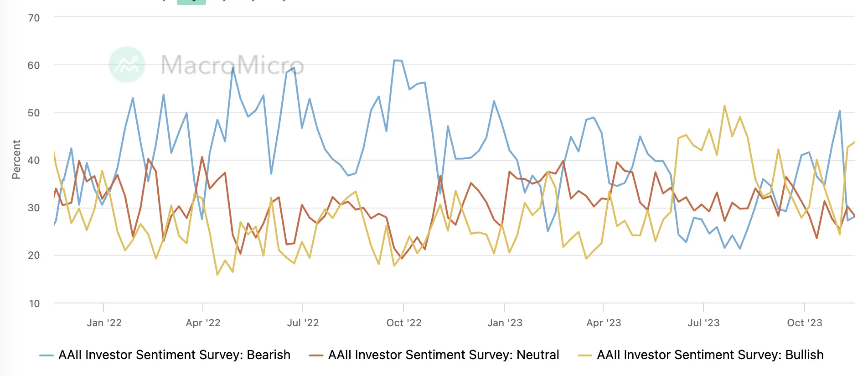Click the 10 y-axis value label
Image resolution: width=868 pixels, height=376 pixels.
[34, 304]
